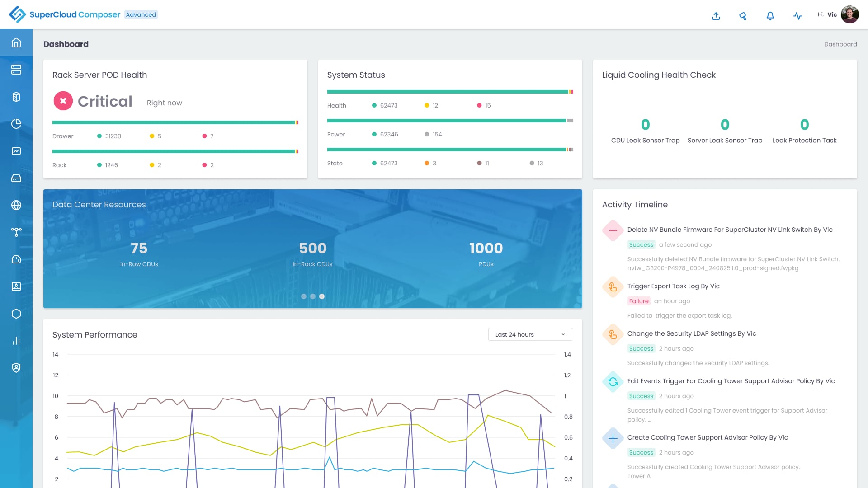Click the Advanced badge next to SuperCloud Composer

[x=141, y=14]
